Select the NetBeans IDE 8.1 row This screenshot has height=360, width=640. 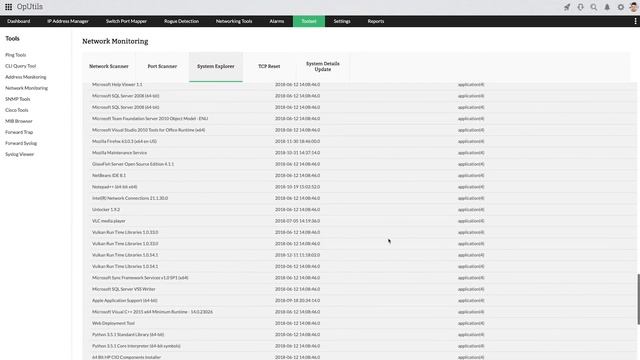click(x=360, y=175)
